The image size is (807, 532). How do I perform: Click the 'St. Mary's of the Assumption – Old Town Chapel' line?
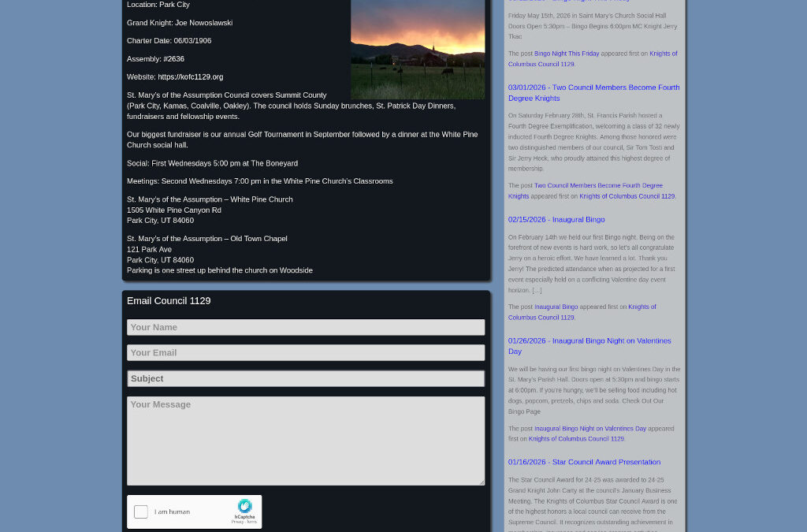click(207, 239)
